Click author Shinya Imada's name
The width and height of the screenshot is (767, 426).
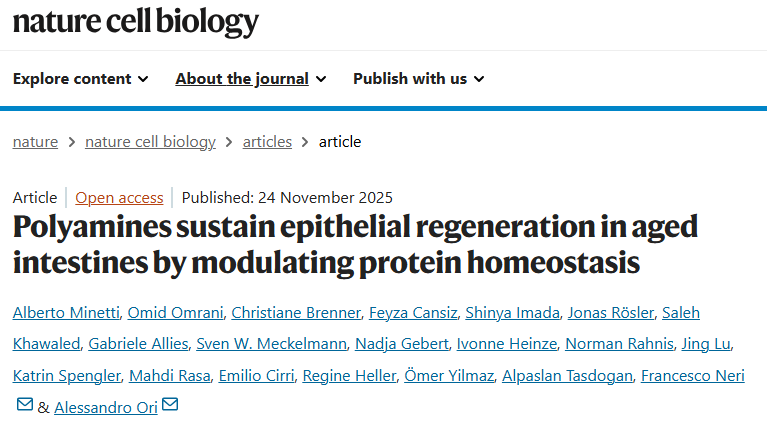[x=513, y=313]
